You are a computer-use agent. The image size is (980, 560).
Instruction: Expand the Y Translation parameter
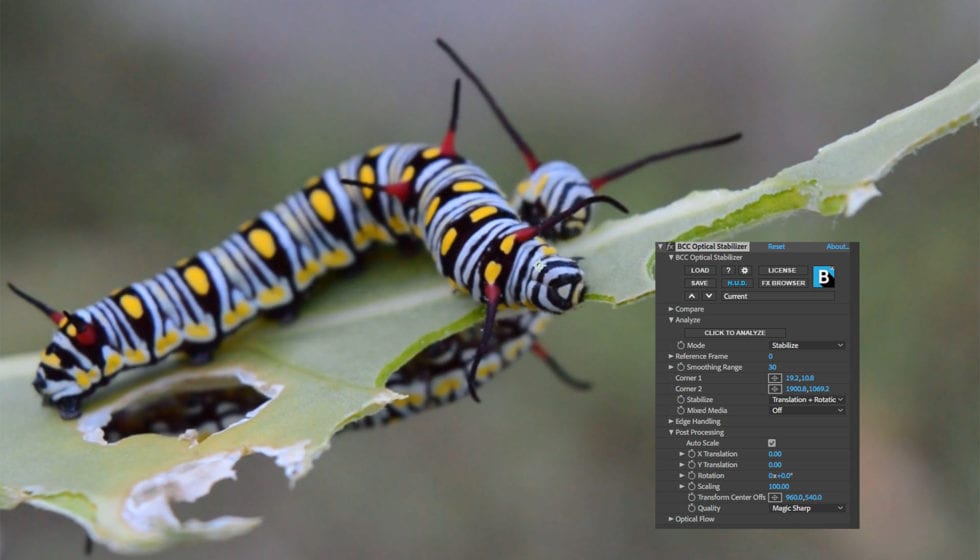pyautogui.click(x=682, y=465)
